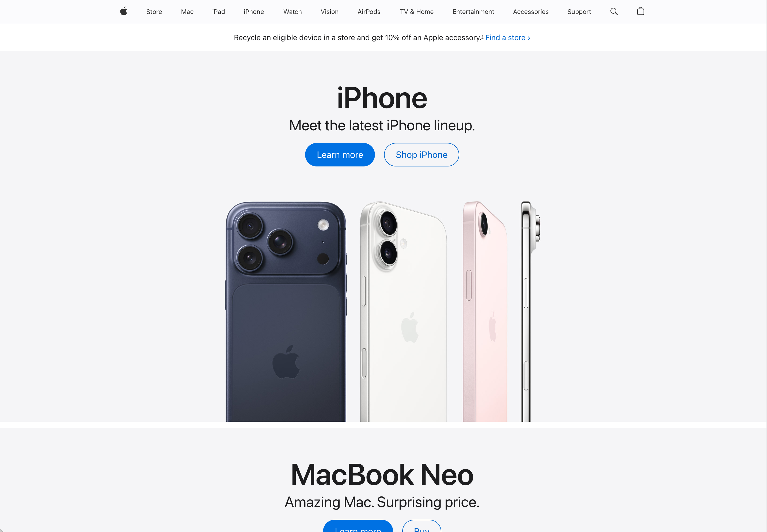Open TV & Home menu

(x=416, y=12)
